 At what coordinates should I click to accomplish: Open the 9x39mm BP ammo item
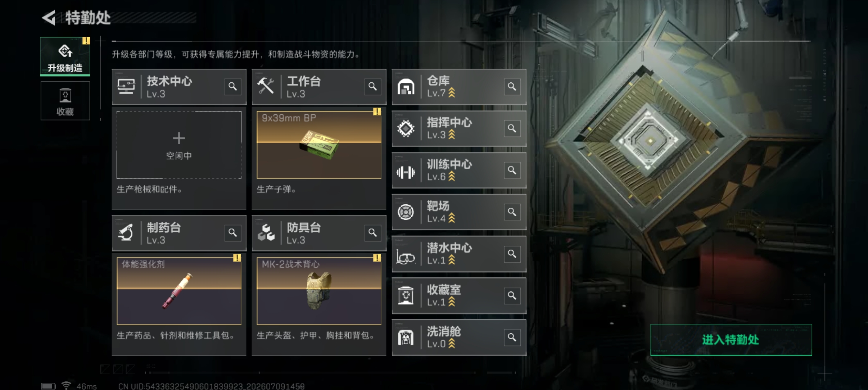(x=319, y=145)
